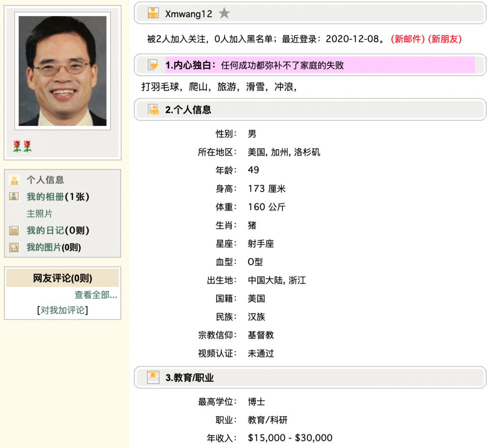
Task: Click the rose icons under the photo
Action: coord(22,146)
